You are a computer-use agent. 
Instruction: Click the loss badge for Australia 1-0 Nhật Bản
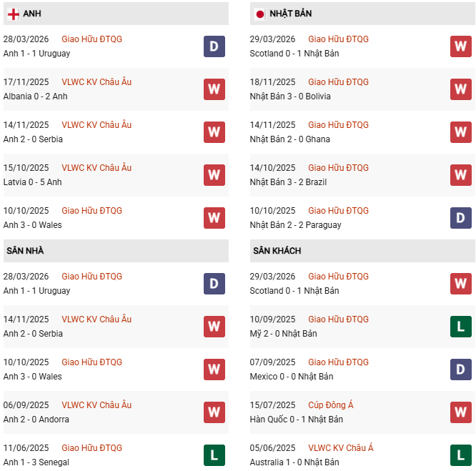[461, 455]
